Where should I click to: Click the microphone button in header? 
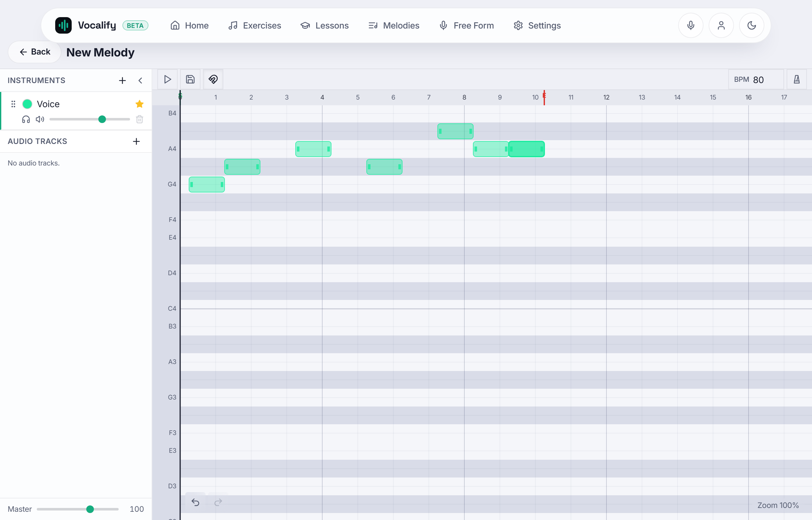tap(691, 25)
